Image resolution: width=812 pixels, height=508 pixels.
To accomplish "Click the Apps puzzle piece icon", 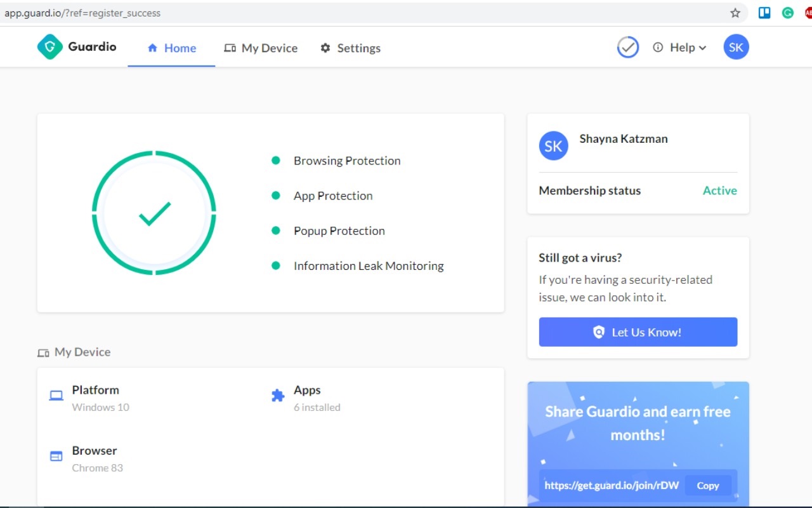I will point(278,396).
